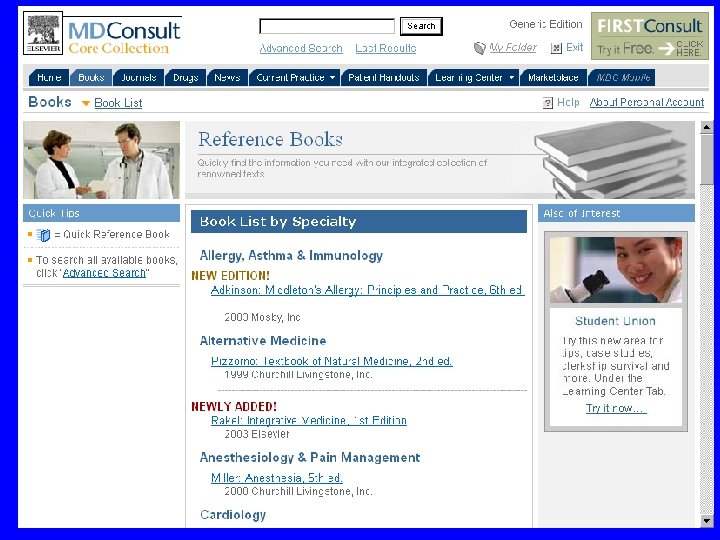Click the orange arrow beside Book List
This screenshot has width=720, height=540.
(85, 103)
